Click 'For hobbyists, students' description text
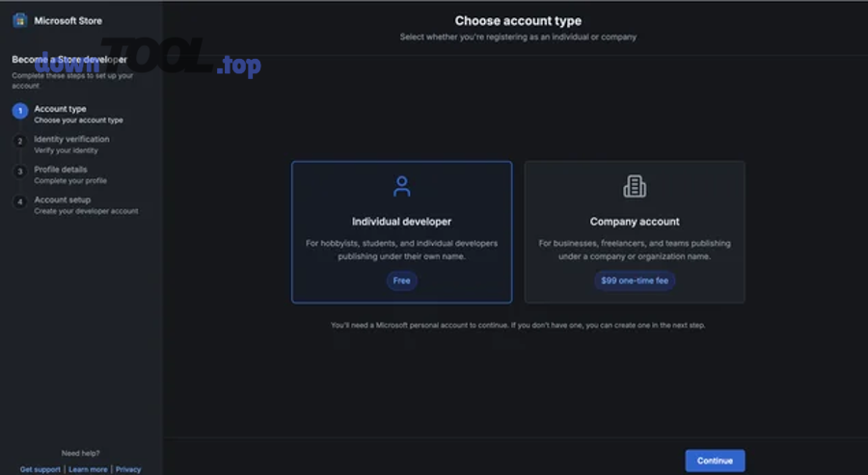868x475 pixels. click(x=401, y=250)
